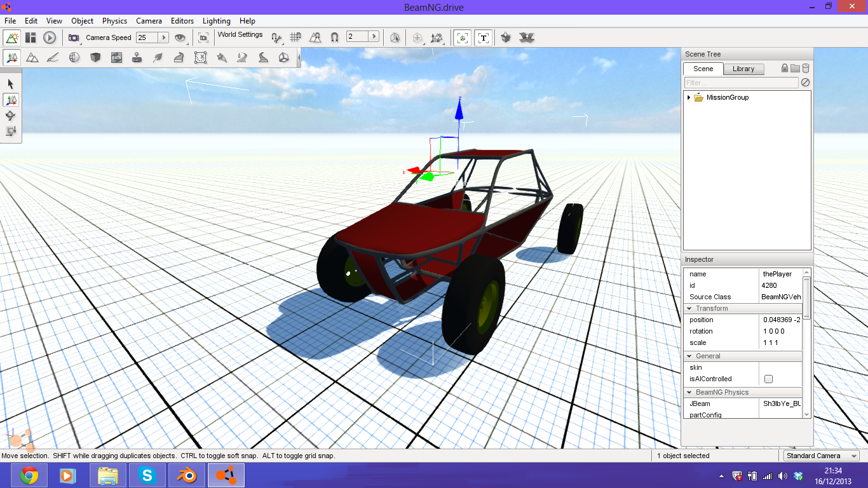Screen dimensions: 868x488
Task: Click the soft snap size arrow
Action: tap(374, 37)
